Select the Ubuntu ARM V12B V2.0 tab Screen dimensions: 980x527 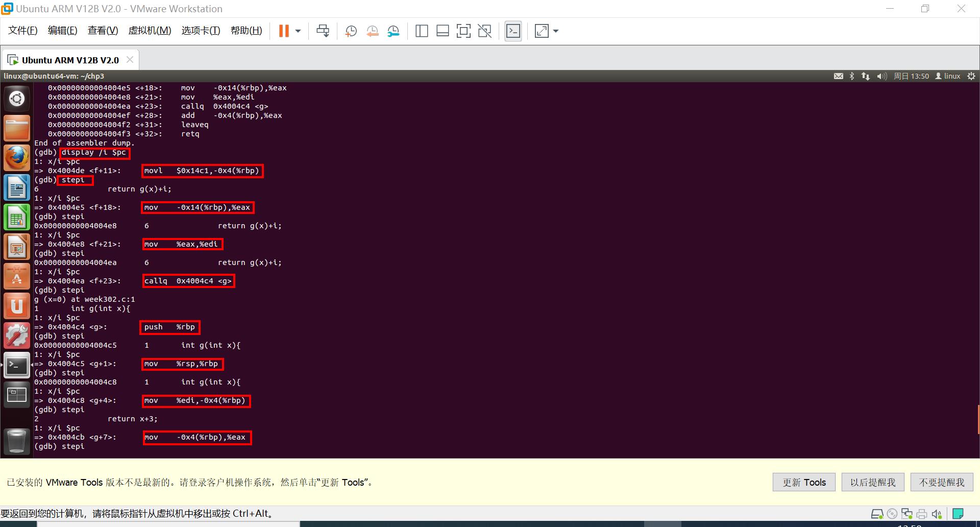[70, 60]
